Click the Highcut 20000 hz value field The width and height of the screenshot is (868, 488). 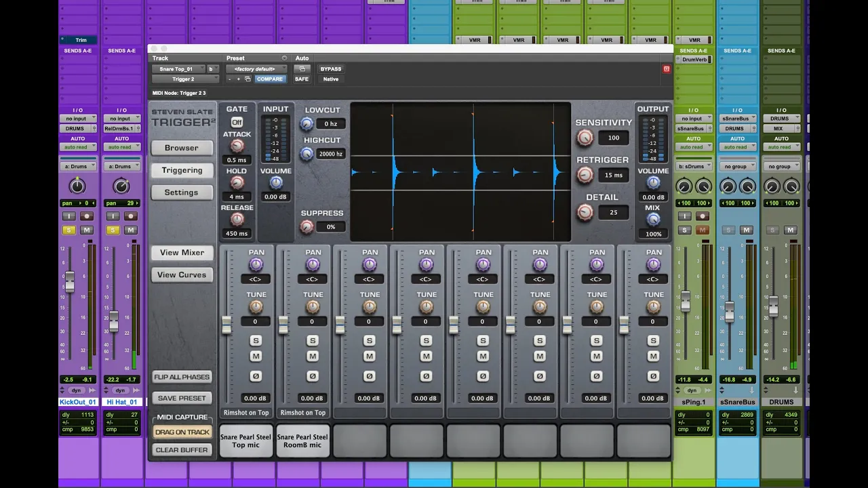coord(331,154)
